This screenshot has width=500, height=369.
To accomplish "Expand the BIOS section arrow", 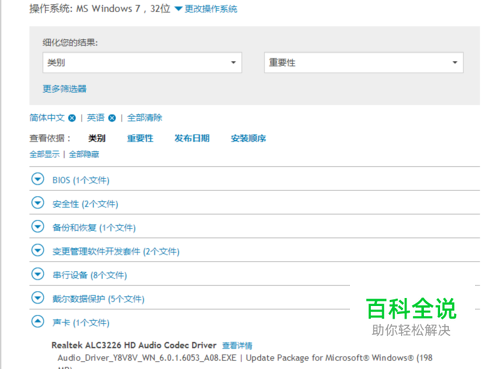I will 38,179.
